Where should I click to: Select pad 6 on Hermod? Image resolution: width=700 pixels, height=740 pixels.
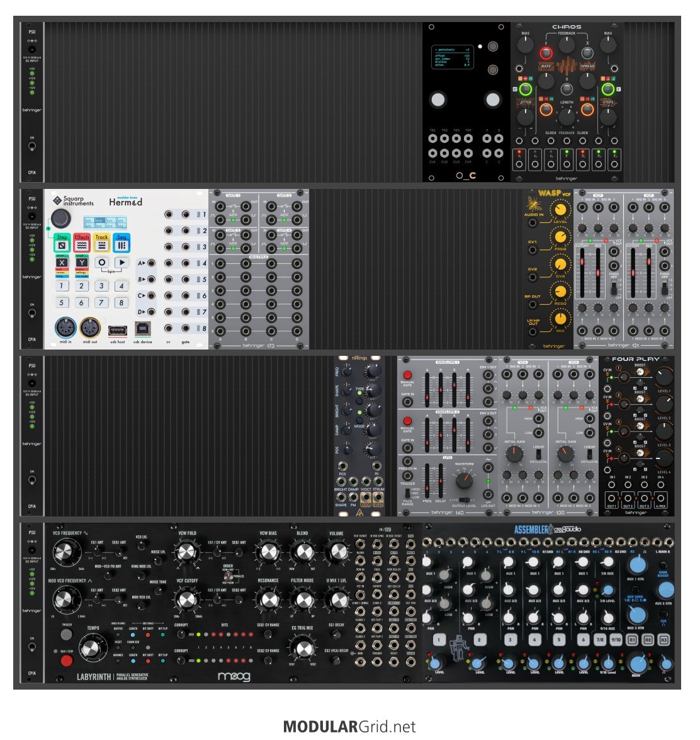(x=82, y=302)
